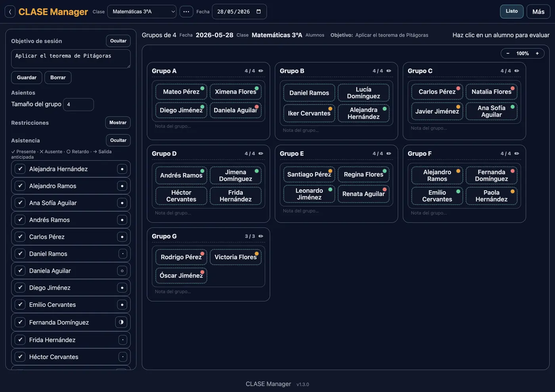Click the Tamaño del grupo number field

coord(78,105)
